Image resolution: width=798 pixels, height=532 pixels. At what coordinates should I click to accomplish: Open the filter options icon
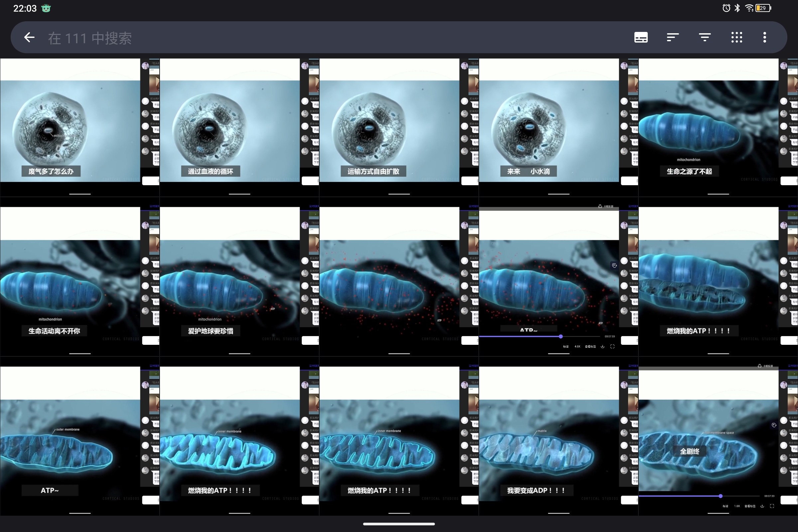point(705,37)
